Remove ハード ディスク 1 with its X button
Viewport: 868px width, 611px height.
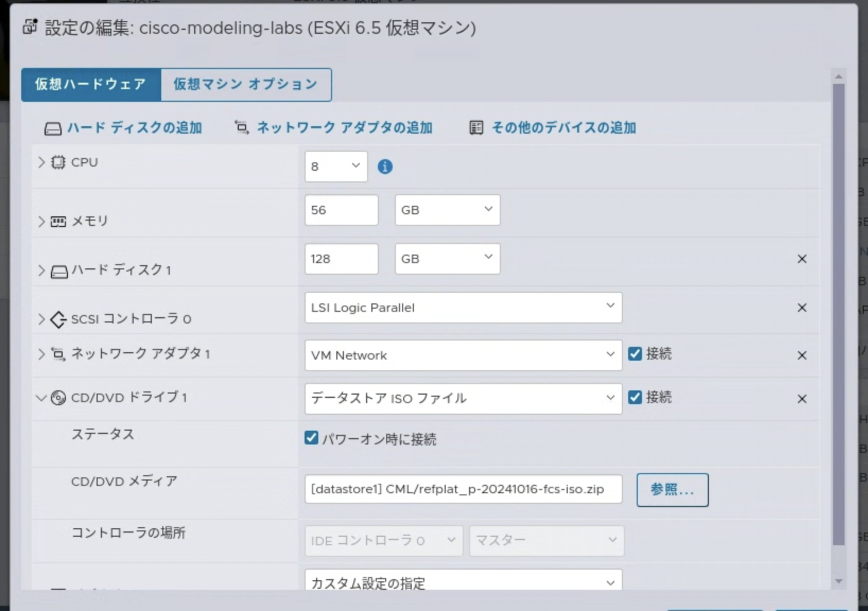tap(802, 259)
